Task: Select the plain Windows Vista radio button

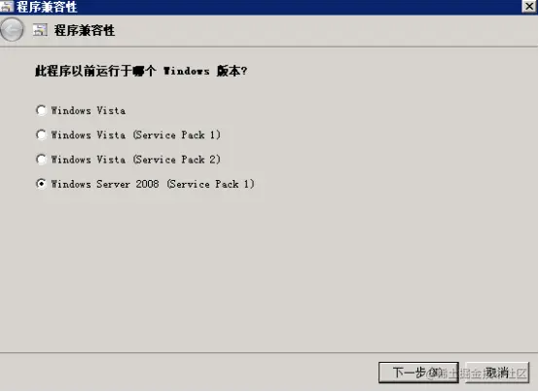Action: (x=41, y=110)
